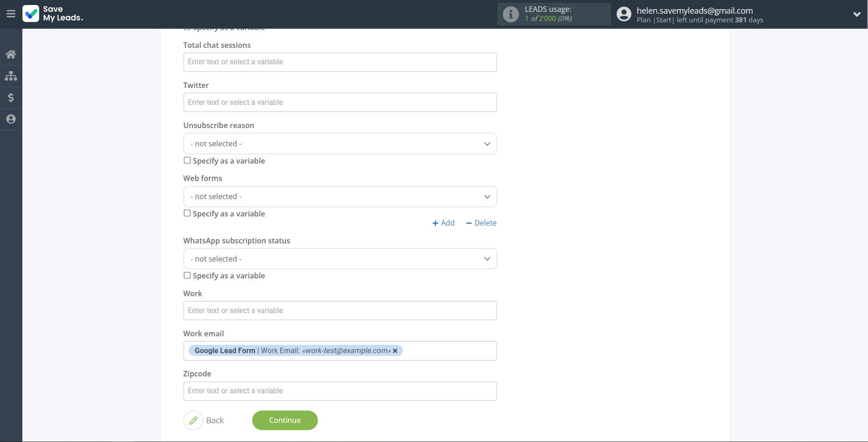Open the Web forms dropdown
868x442 pixels.
click(340, 196)
